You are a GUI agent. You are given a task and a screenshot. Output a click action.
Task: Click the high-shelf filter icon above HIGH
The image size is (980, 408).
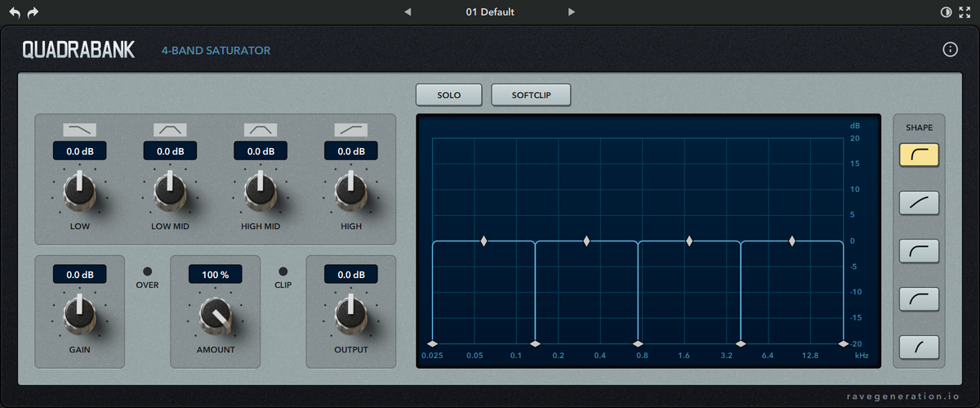[350, 129]
